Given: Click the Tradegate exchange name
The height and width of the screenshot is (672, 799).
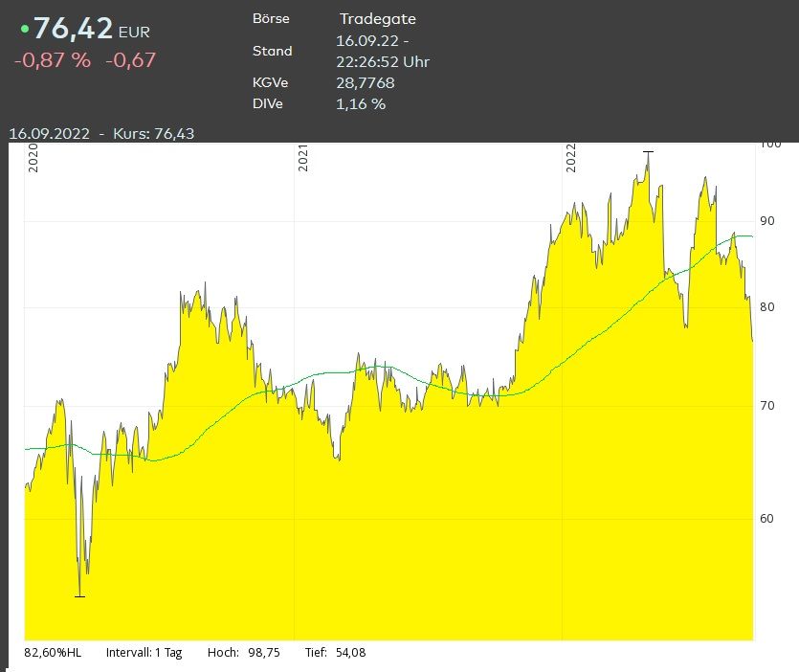Looking at the screenshot, I should (378, 19).
